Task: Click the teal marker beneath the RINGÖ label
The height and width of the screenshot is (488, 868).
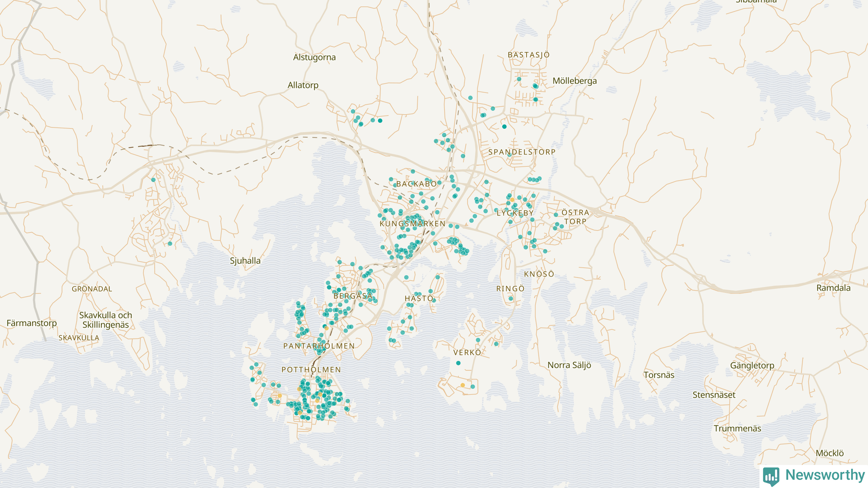Action: [x=511, y=299]
